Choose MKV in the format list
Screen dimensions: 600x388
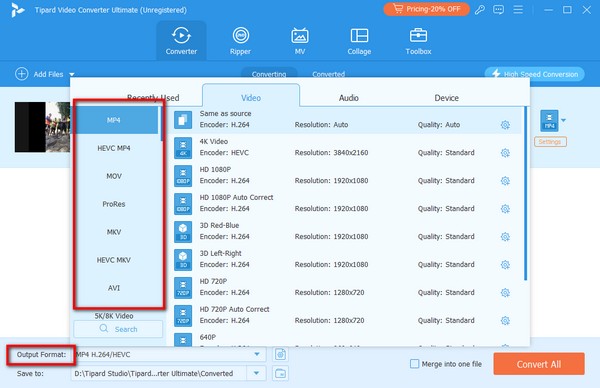114,232
